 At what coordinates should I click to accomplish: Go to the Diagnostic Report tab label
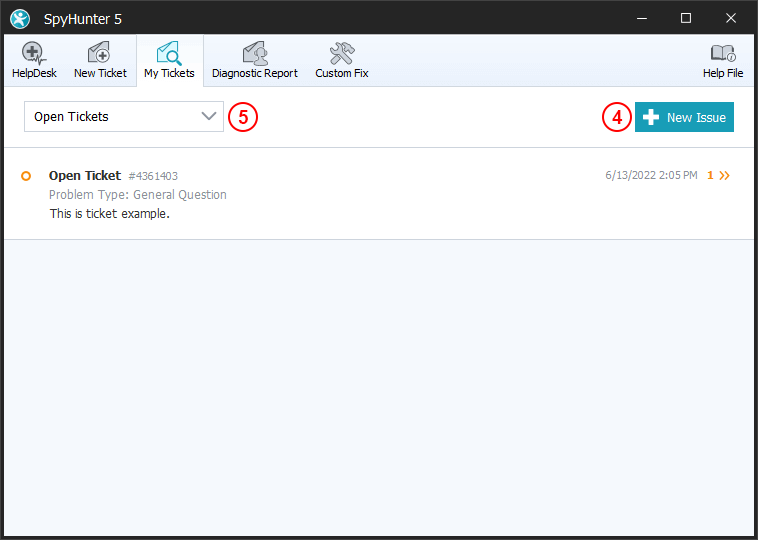coord(254,74)
